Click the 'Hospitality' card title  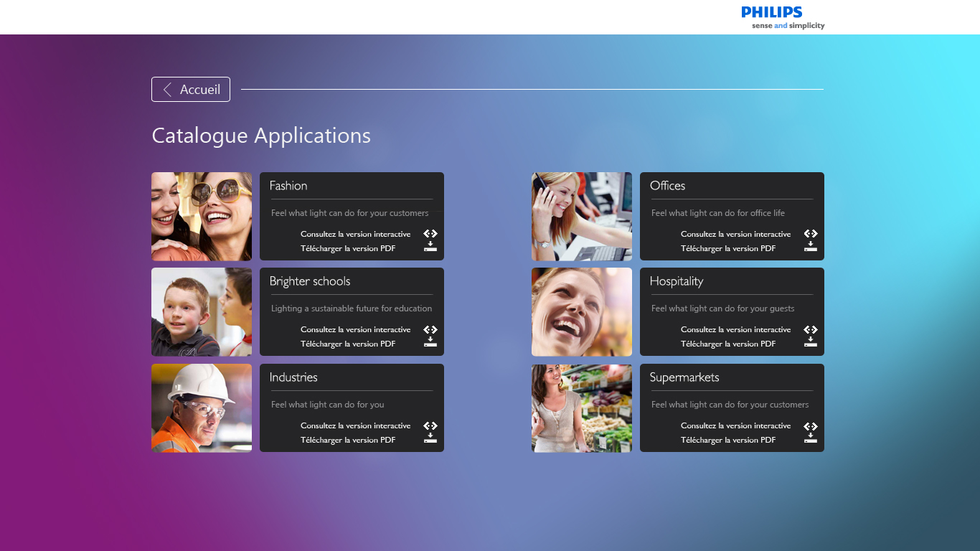coord(677,281)
